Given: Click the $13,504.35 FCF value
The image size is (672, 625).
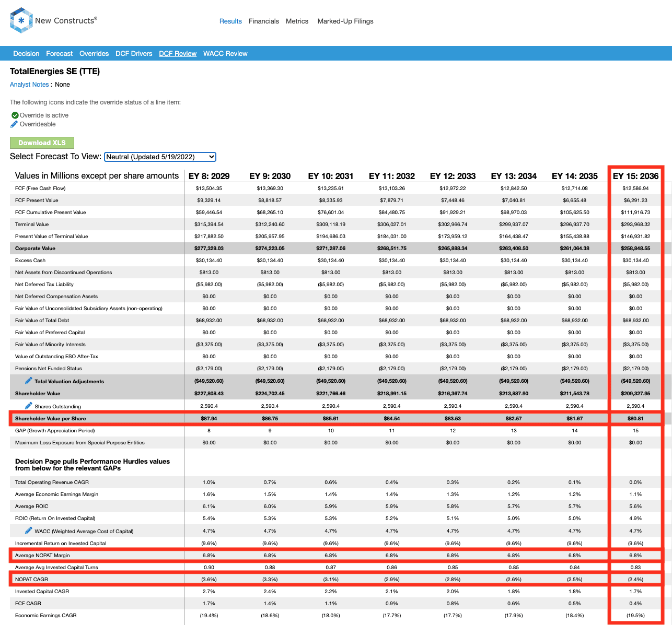Looking at the screenshot, I should [x=209, y=188].
